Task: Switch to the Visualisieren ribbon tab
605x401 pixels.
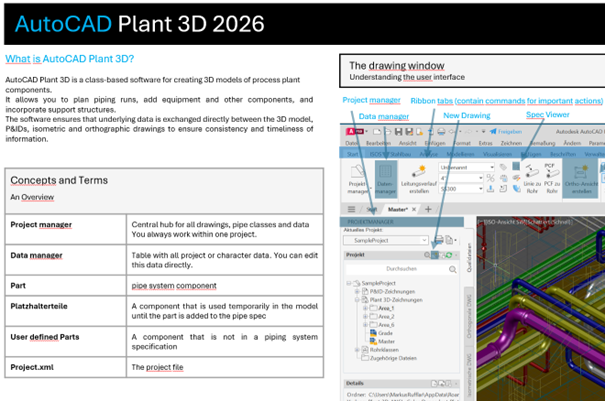Action: pos(497,154)
